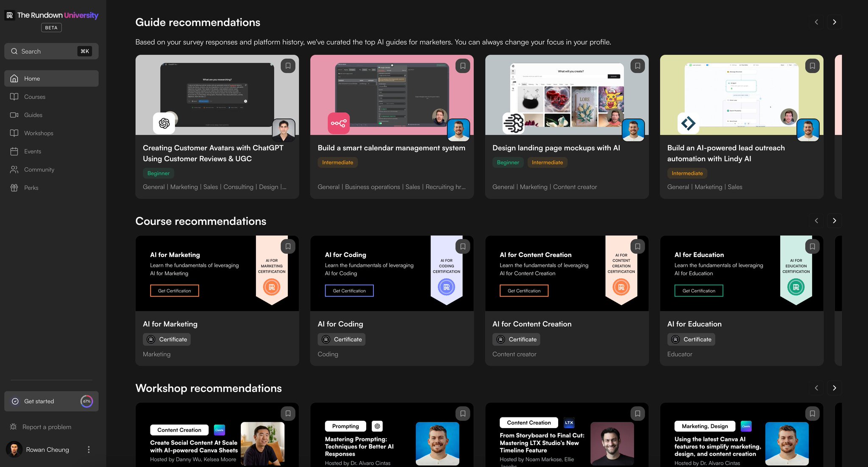Open Workshops in the sidebar
Viewport: 868px width, 467px height.
coord(51,133)
